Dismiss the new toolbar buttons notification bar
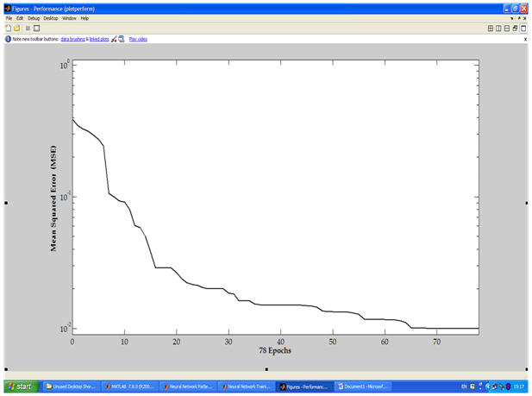 click(x=525, y=39)
